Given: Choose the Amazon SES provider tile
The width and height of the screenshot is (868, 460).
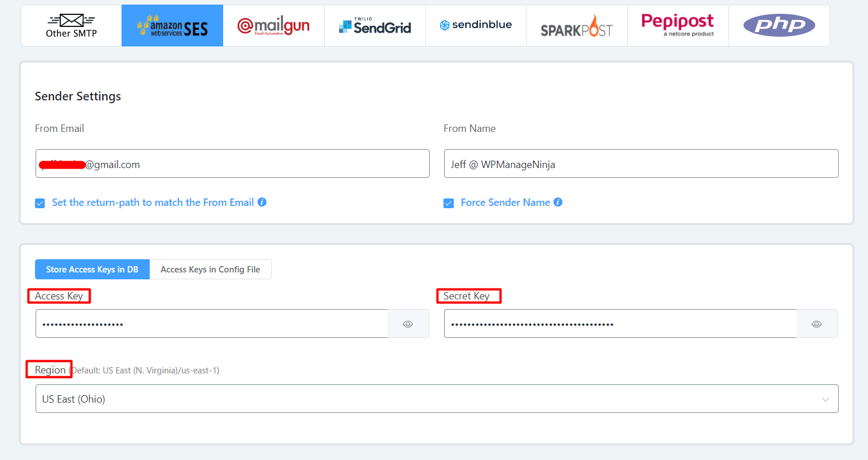Looking at the screenshot, I should (x=172, y=26).
